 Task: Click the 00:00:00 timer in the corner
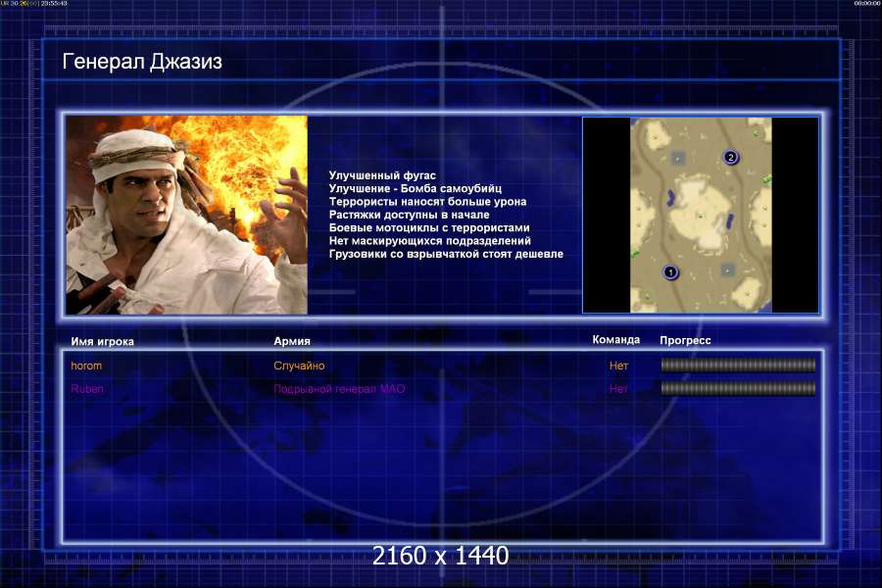pyautogui.click(x=867, y=3)
